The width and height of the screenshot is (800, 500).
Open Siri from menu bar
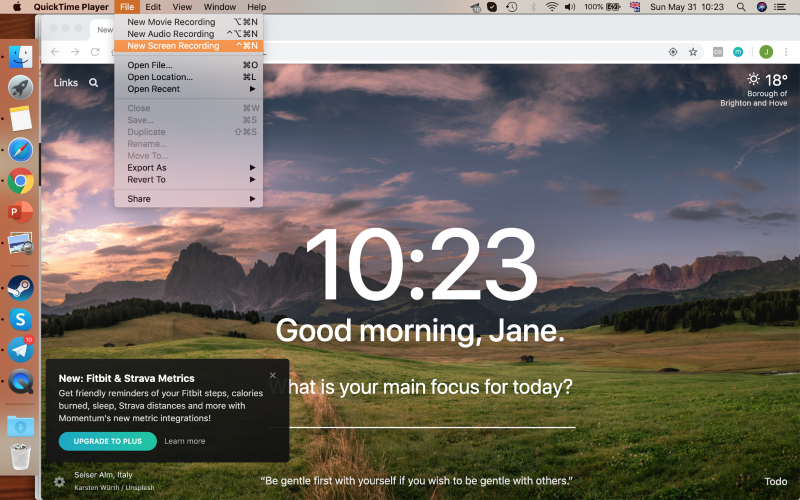(762, 7)
